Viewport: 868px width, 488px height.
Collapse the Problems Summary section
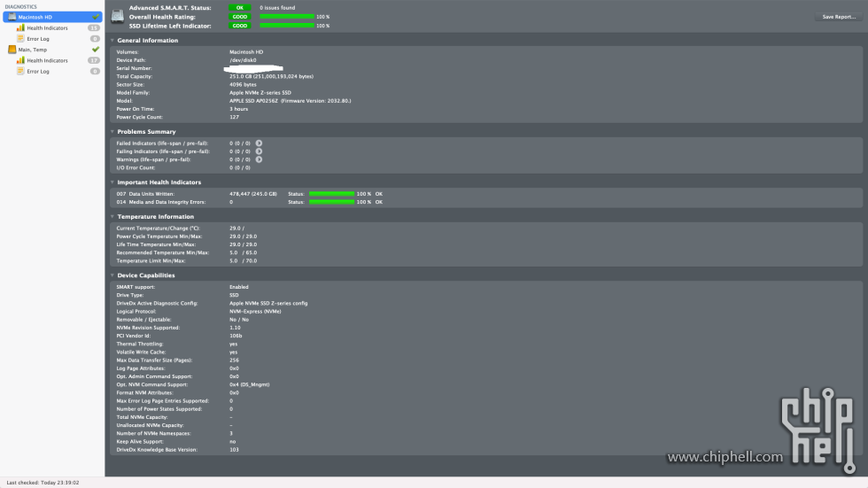(x=112, y=132)
